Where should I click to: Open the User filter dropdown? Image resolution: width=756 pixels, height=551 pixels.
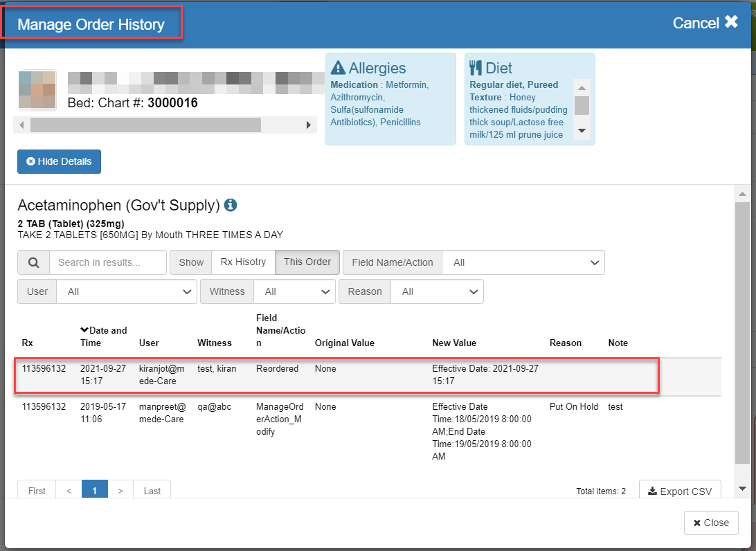tap(127, 291)
